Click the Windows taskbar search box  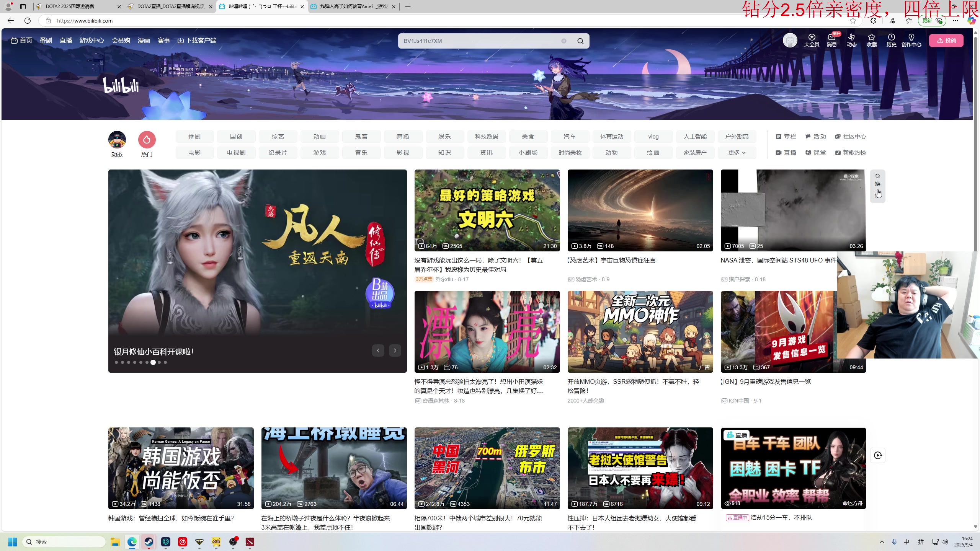64,542
